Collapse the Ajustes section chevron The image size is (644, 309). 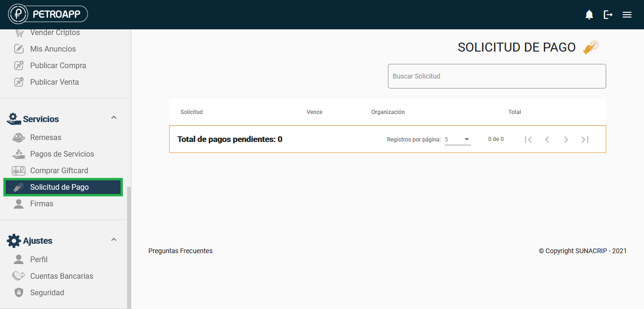[114, 239]
